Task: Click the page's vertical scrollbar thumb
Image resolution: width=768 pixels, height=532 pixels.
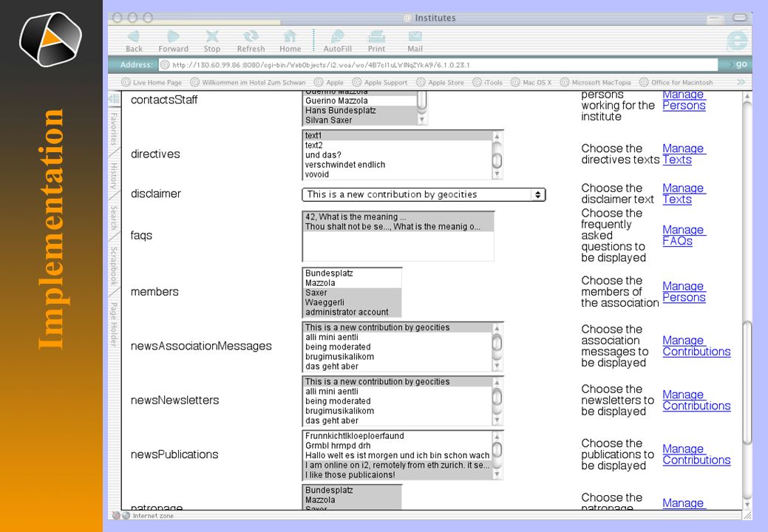Action: click(747, 382)
